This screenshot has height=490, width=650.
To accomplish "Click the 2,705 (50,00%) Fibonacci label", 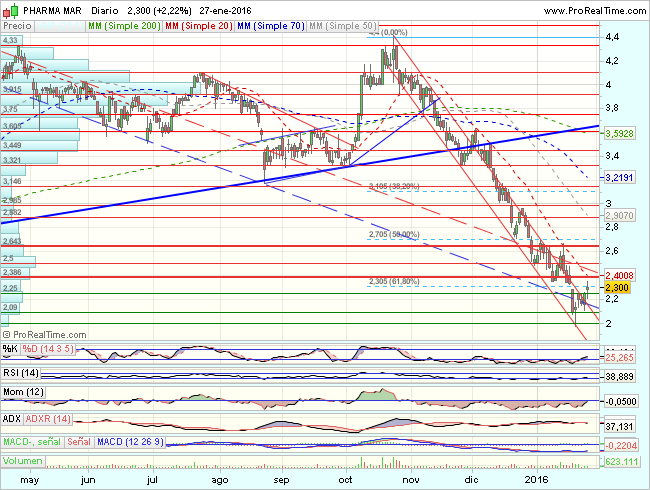I will 394,235.
